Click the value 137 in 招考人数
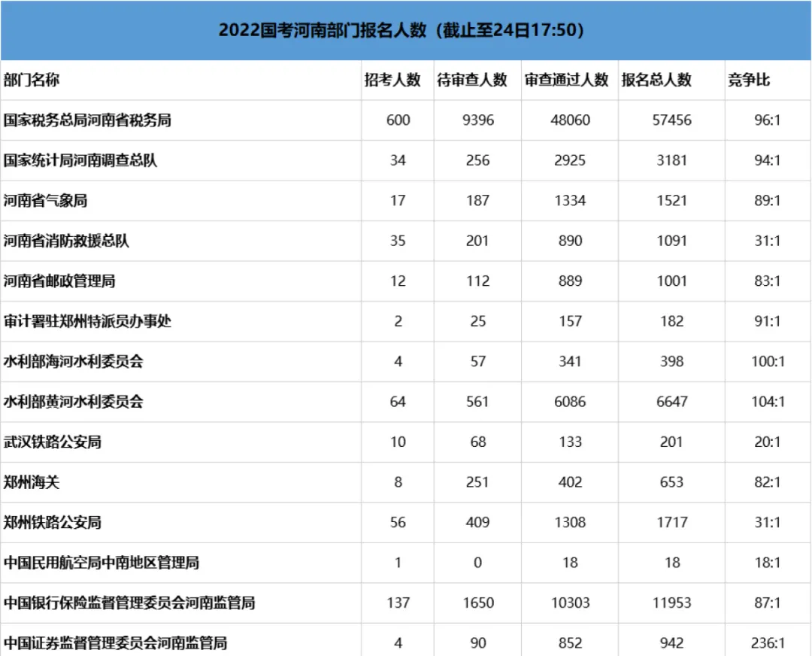The image size is (812, 656). [x=398, y=603]
